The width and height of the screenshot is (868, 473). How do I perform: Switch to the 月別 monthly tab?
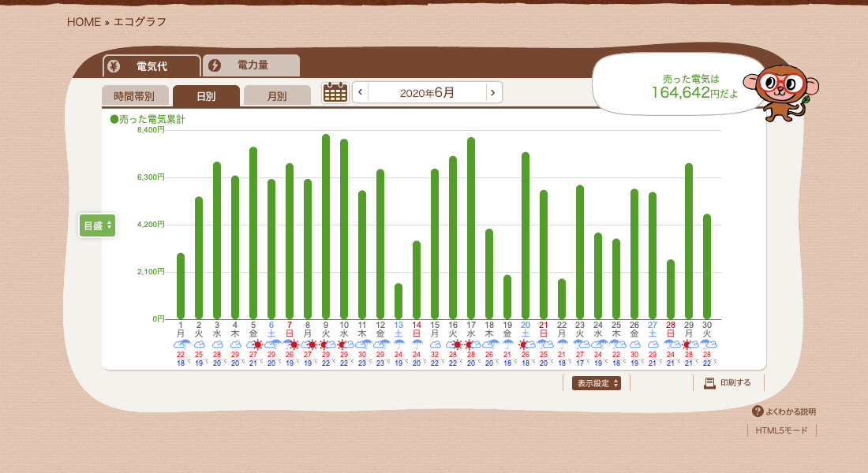coord(277,96)
